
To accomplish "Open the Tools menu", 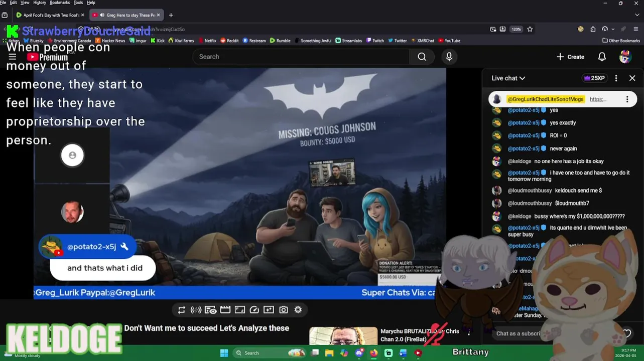I will tap(78, 3).
